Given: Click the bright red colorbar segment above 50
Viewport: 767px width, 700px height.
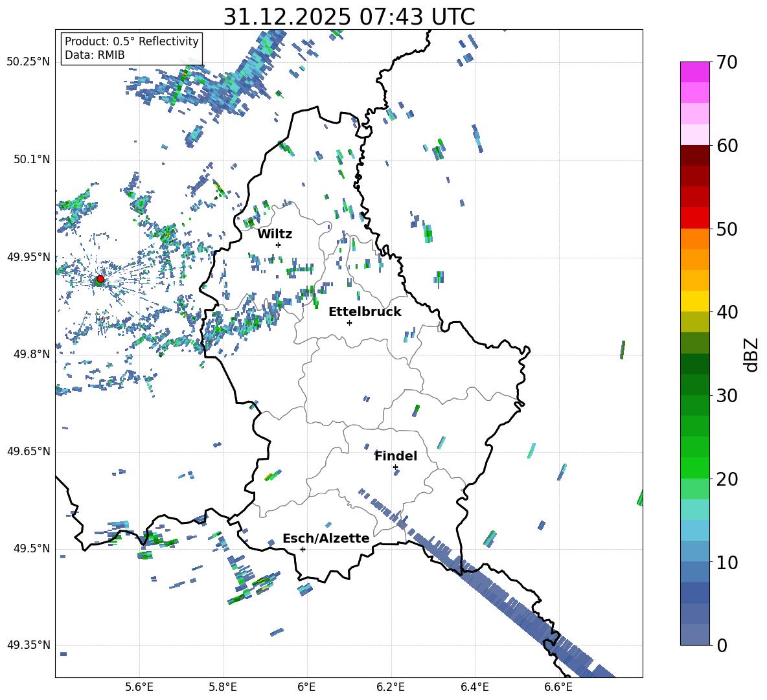Looking at the screenshot, I should tap(694, 218).
